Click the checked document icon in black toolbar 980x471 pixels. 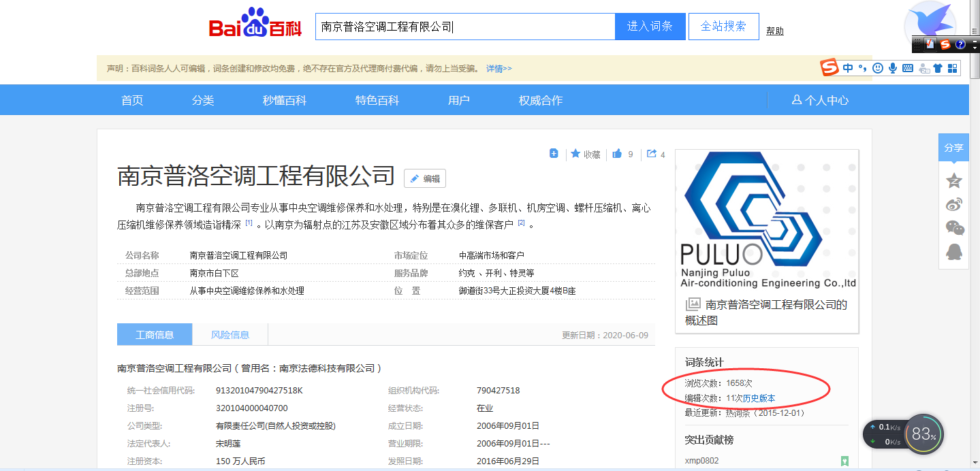point(930,44)
